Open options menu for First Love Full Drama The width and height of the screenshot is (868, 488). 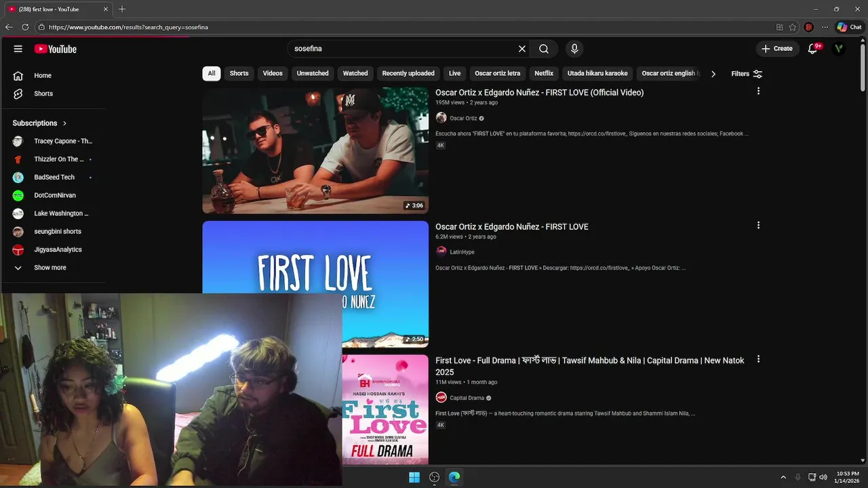(x=758, y=359)
